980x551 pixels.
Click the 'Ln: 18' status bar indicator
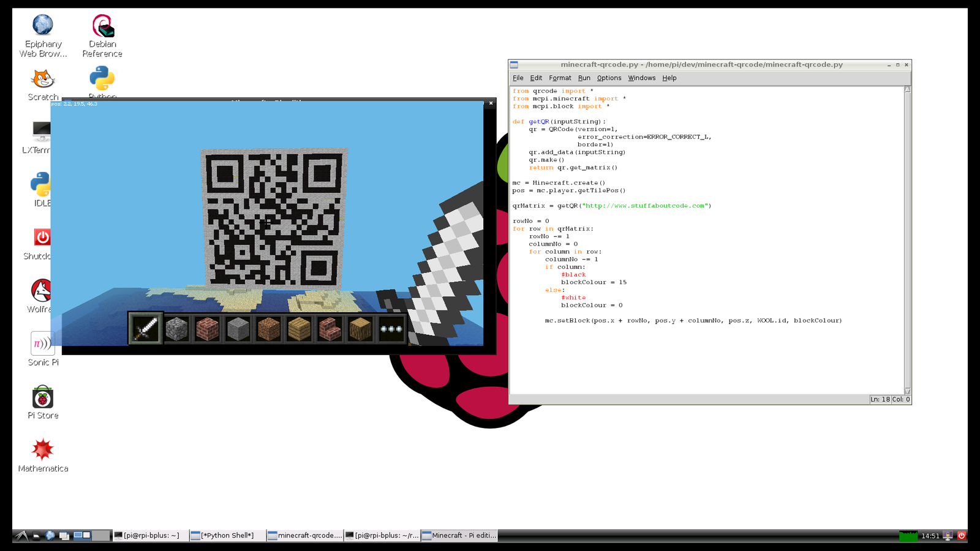coord(880,399)
